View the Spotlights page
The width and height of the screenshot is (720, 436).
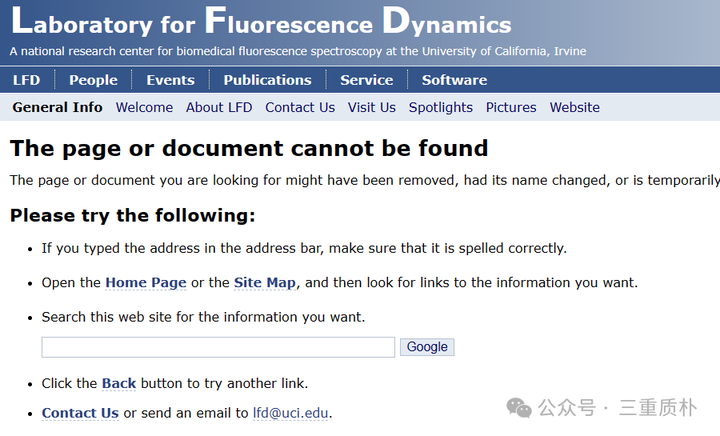click(441, 107)
